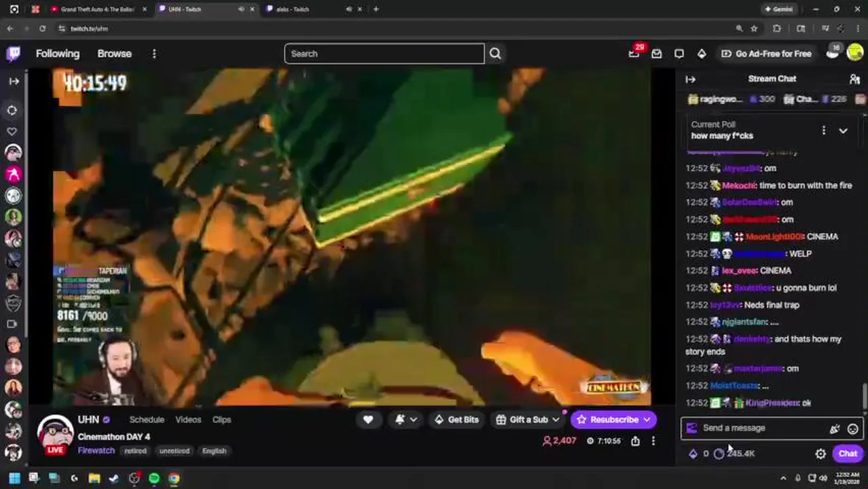Switch to the Grand Theft Auto 4 tab
This screenshot has height=489, width=868.
click(x=97, y=10)
